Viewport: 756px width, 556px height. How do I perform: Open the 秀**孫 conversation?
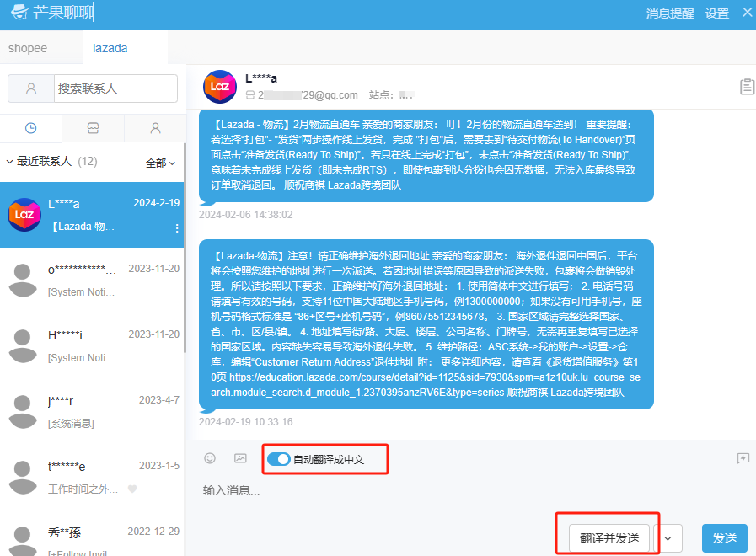[92, 533]
